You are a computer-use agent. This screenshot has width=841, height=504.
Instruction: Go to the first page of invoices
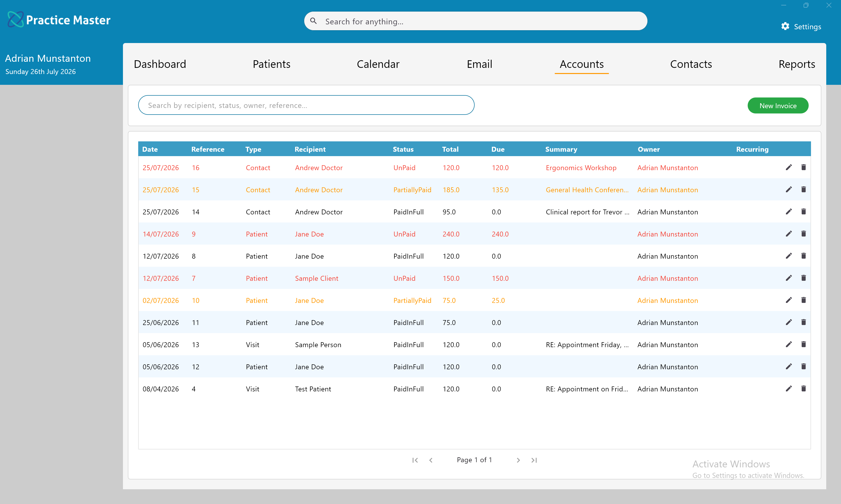coord(415,460)
